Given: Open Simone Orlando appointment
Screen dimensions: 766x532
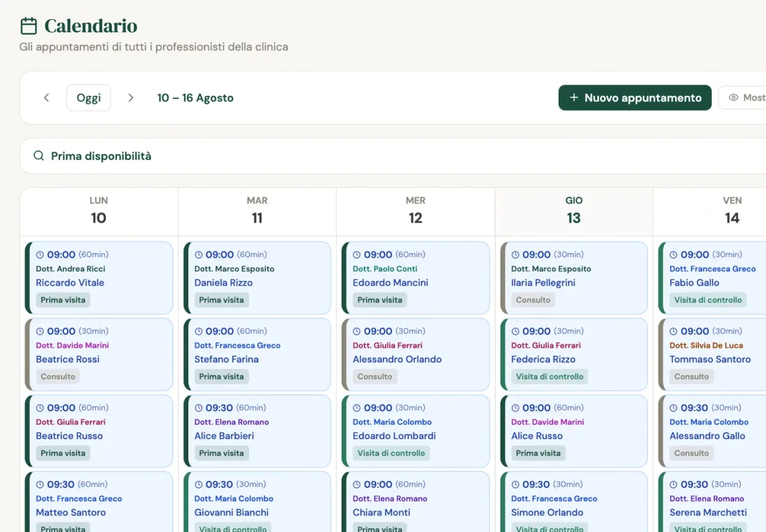Looking at the screenshot, I should pyautogui.click(x=574, y=501).
